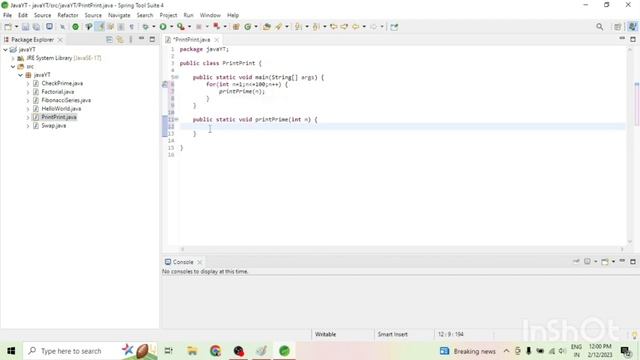Click Link with Editor in Package Explorer
640x360 pixels.
120,40
